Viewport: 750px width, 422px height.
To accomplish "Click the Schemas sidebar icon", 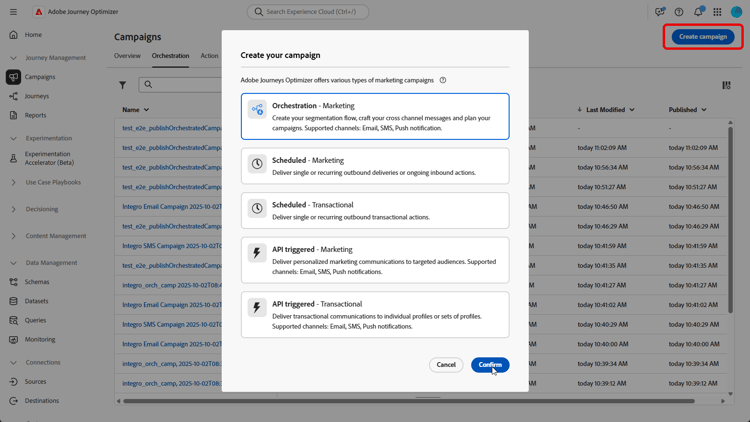I will point(13,282).
